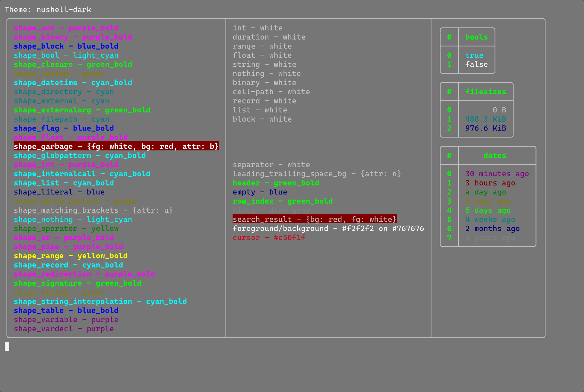584x392 pixels.
Task: Select 'shape_record - cyan_bold' line
Action: pyautogui.click(x=68, y=265)
